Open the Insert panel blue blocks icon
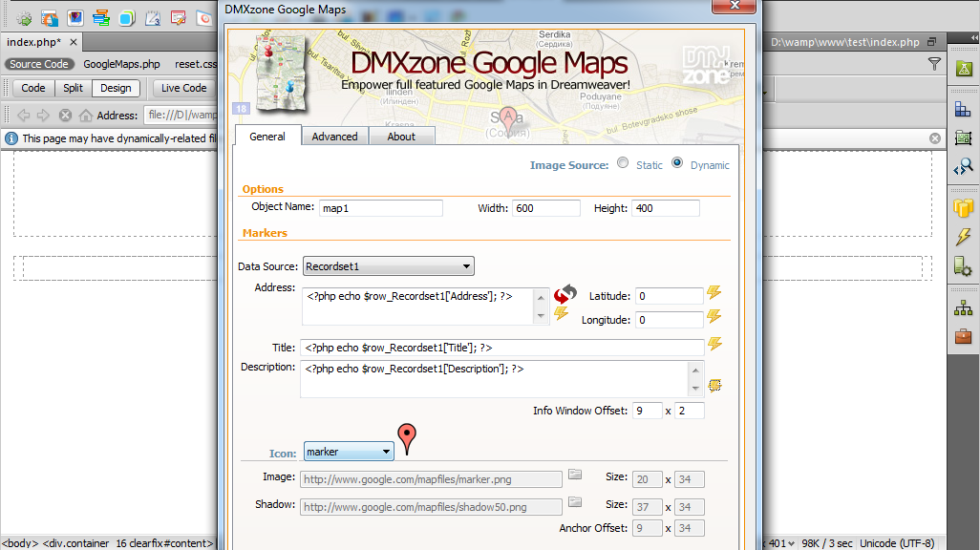 (963, 110)
